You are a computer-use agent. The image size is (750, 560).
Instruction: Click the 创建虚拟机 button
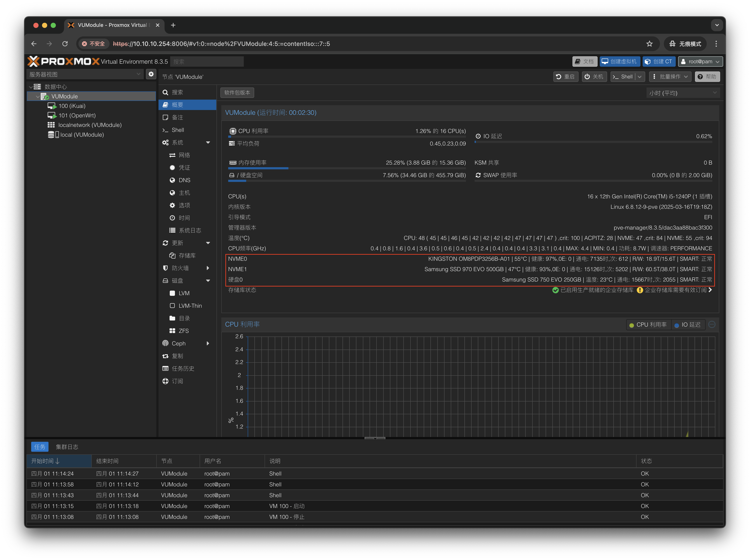(x=619, y=61)
